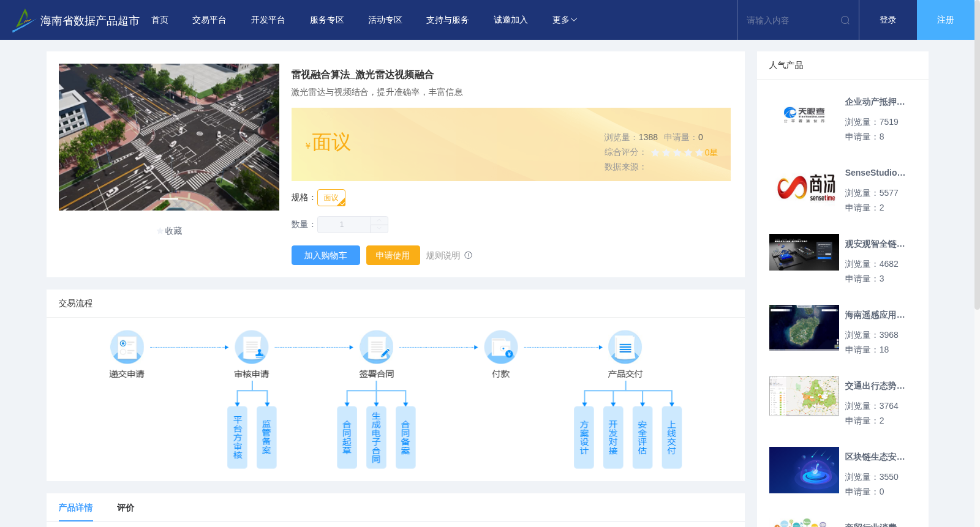Image resolution: width=980 pixels, height=527 pixels.
Task: Click the image carousel indicator bar
Action: pos(169,198)
